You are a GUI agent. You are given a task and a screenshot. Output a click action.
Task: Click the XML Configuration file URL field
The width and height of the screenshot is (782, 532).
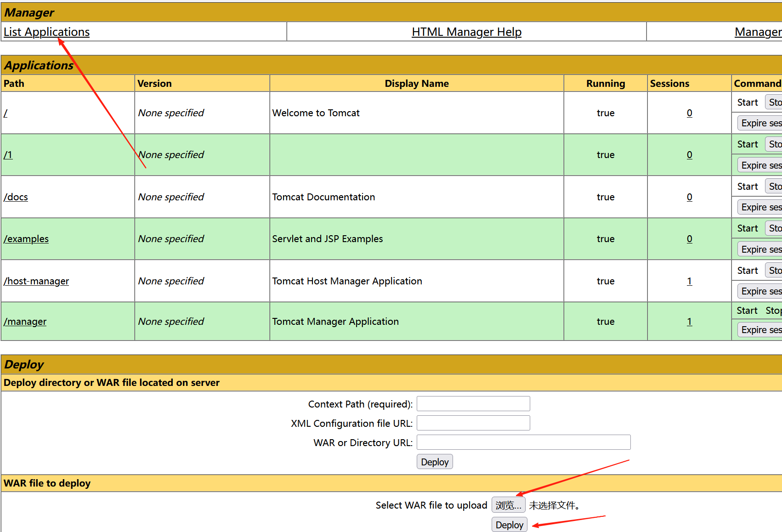(473, 423)
